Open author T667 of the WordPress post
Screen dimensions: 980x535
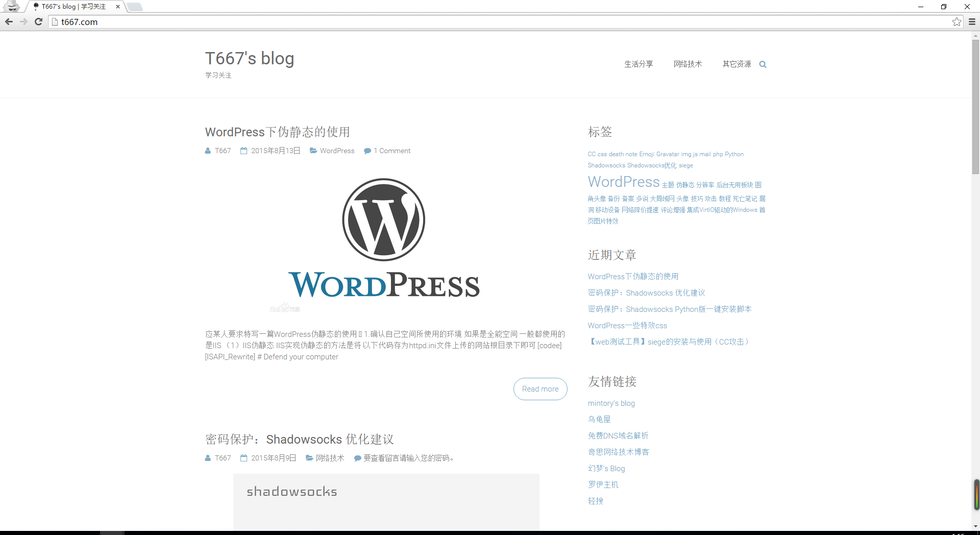223,151
